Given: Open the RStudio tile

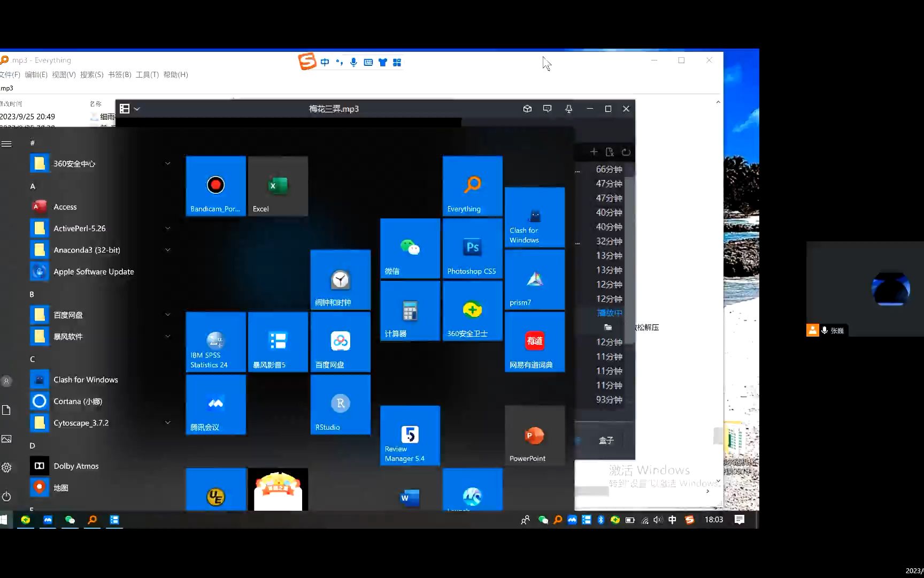Looking at the screenshot, I should coord(341,405).
